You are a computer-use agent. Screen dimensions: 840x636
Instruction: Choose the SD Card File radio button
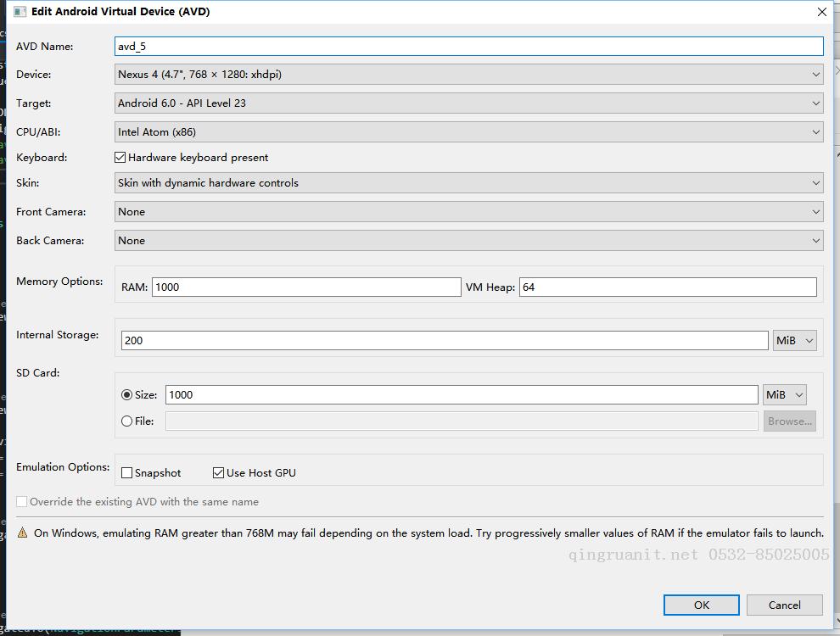pyautogui.click(x=127, y=421)
